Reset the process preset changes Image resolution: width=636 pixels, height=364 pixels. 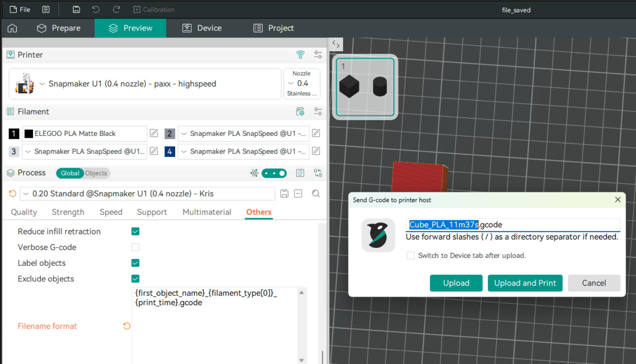[x=13, y=194]
